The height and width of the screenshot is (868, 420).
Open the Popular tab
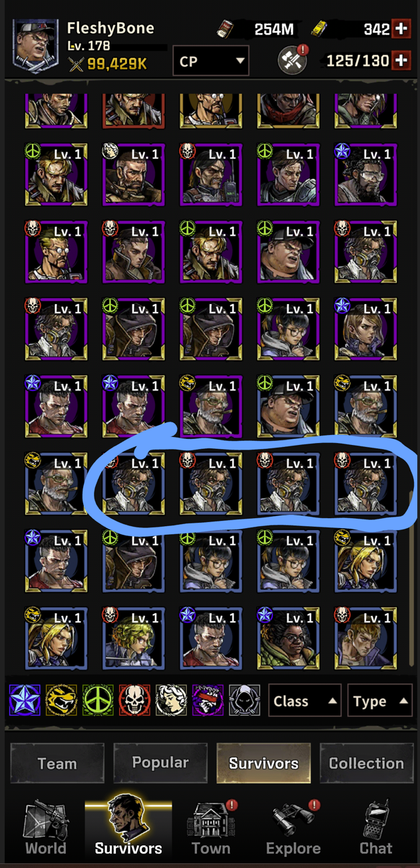pyautogui.click(x=160, y=763)
